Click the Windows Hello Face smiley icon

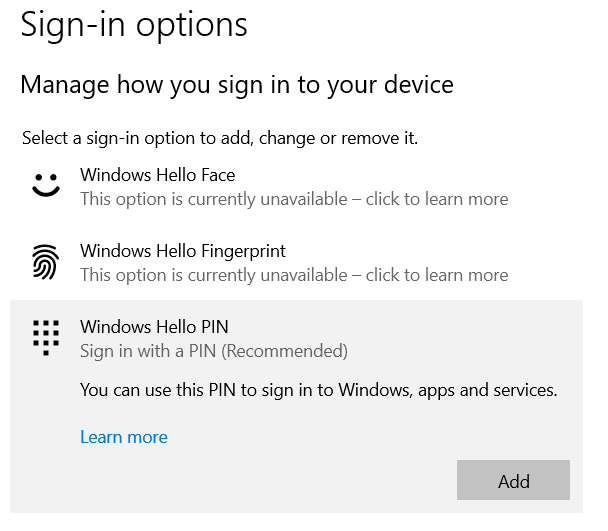(45, 185)
